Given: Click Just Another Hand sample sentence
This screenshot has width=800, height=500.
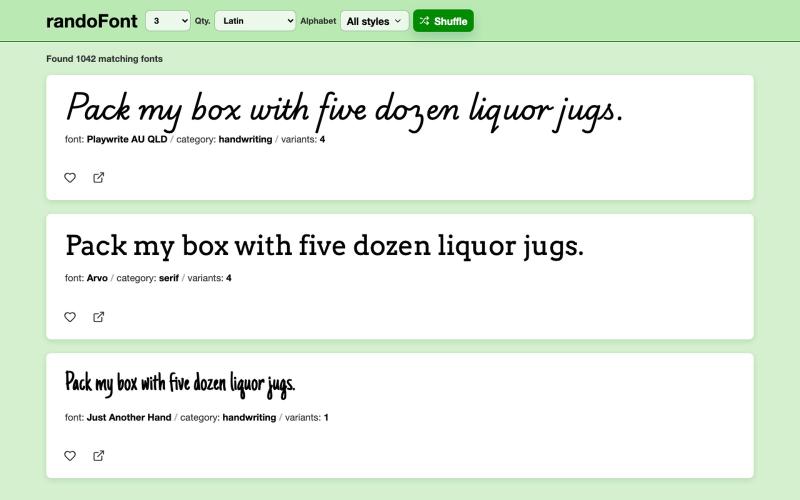Looking at the screenshot, I should pyautogui.click(x=180, y=384).
